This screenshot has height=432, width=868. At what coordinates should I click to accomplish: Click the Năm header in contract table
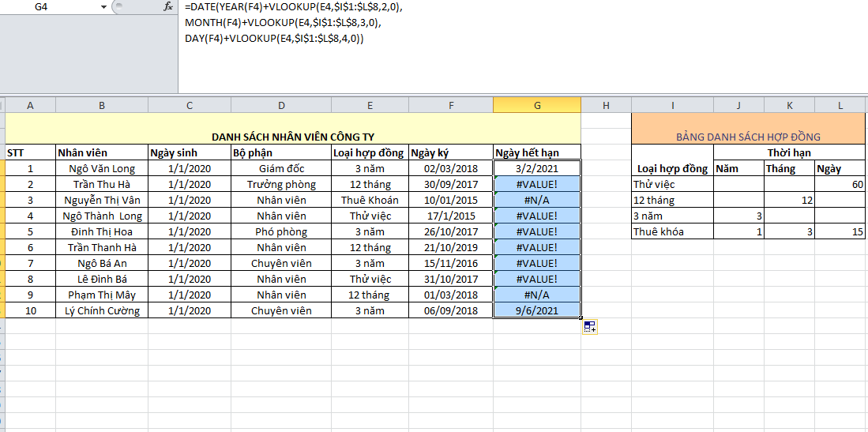(x=739, y=168)
